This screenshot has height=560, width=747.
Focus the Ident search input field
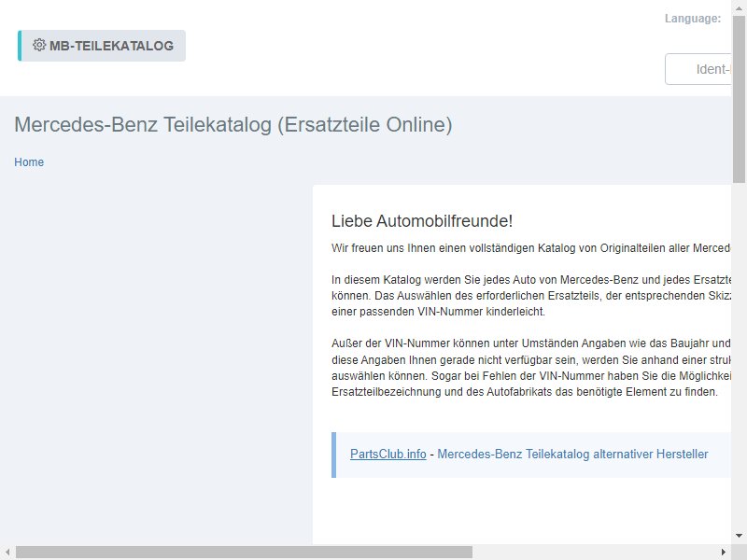click(698, 69)
